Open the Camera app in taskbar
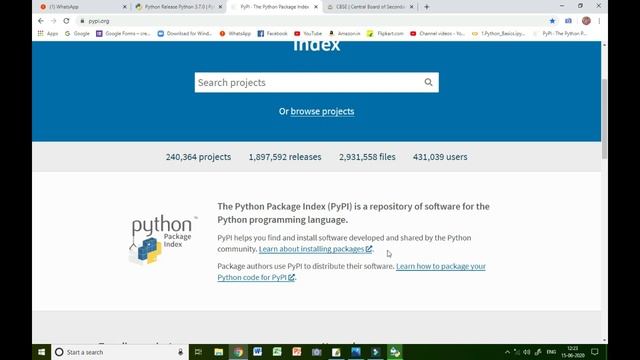The height and width of the screenshot is (360, 640). click(316, 352)
